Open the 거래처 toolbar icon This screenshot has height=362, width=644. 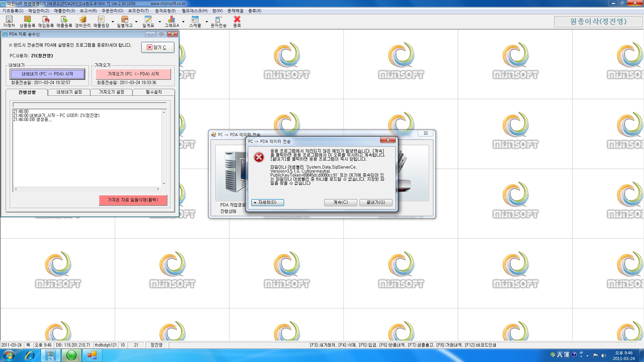(9, 21)
